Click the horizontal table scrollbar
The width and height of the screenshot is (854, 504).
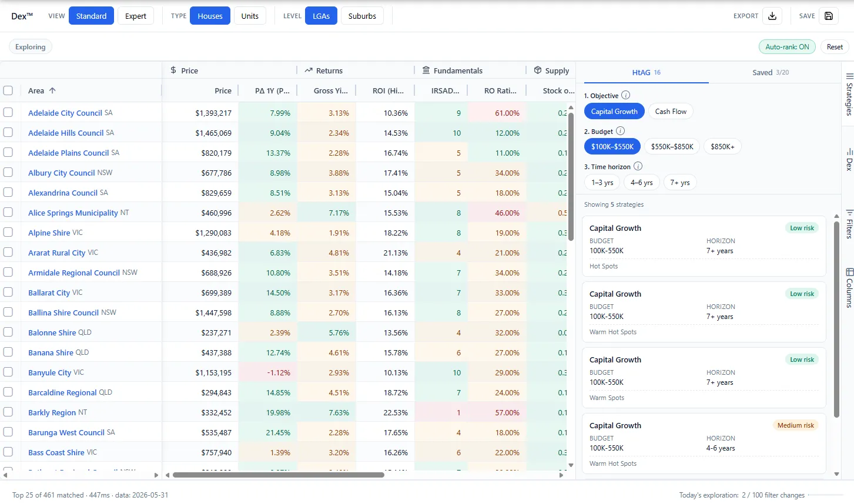pyautogui.click(x=279, y=475)
